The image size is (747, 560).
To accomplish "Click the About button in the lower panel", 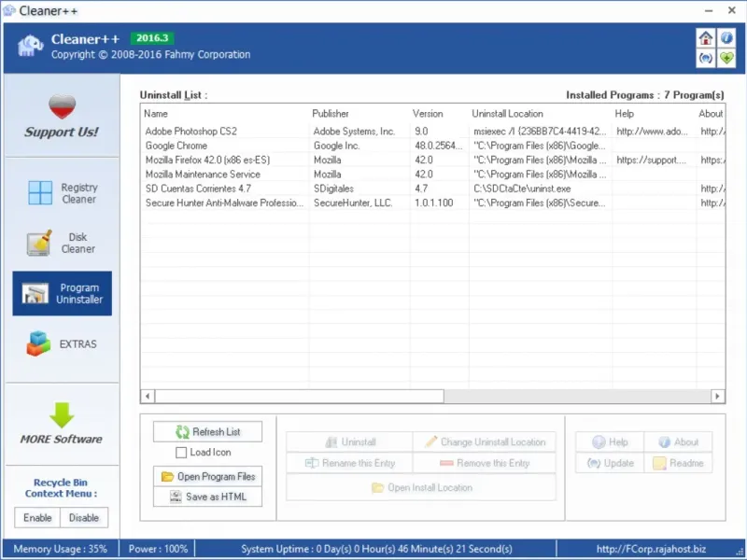I will click(679, 441).
